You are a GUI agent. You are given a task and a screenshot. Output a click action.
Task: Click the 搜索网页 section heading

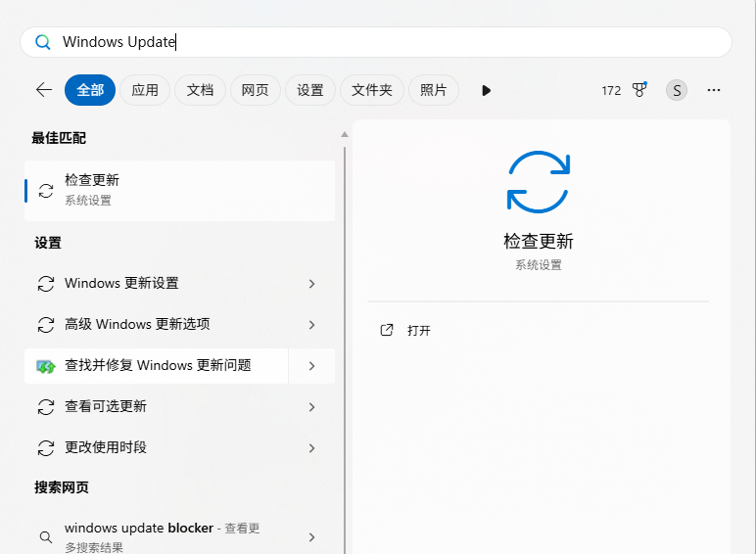coord(62,487)
